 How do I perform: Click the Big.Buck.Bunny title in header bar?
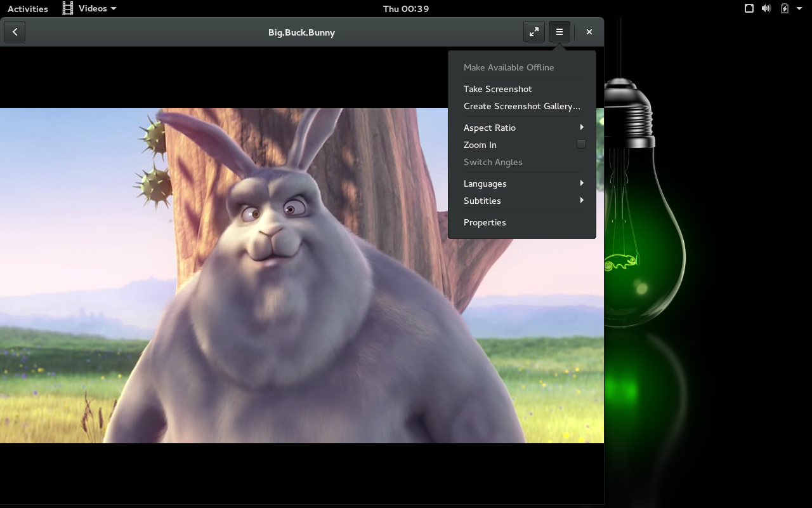pos(301,32)
